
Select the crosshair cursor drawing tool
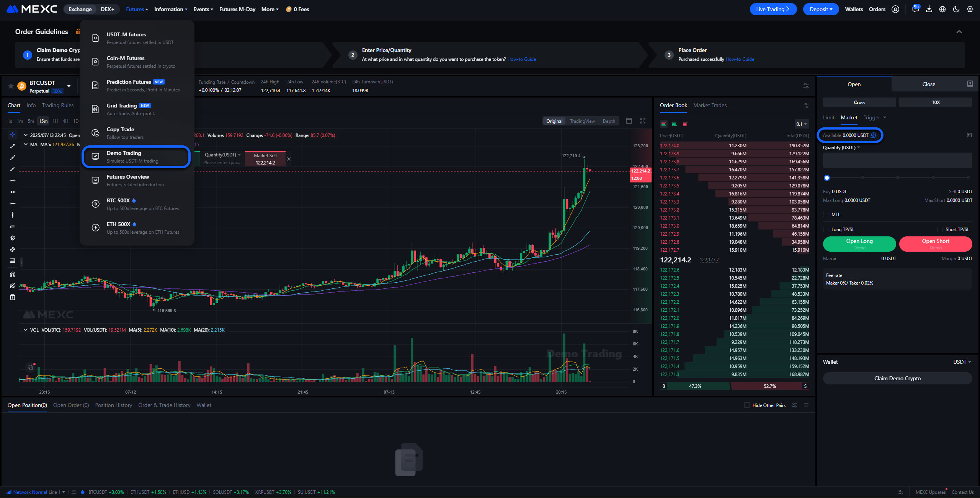[x=13, y=135]
